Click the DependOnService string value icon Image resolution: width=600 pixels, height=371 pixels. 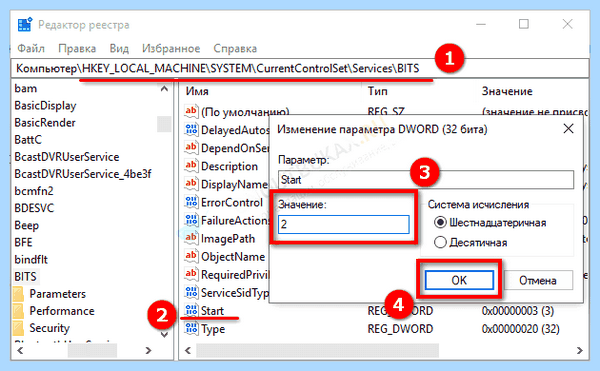191,148
